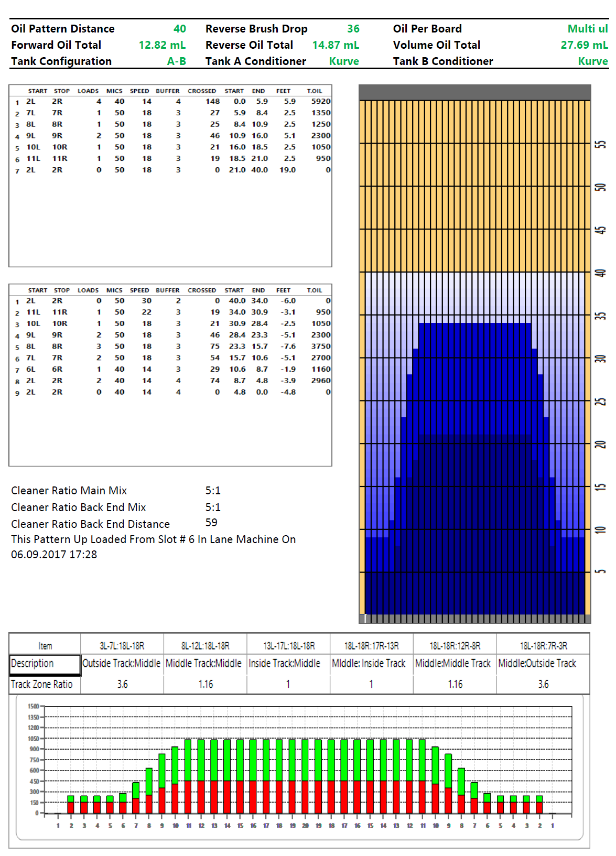Click the Oil Pattern Distance value 40
The image size is (616, 856).
coord(179,29)
